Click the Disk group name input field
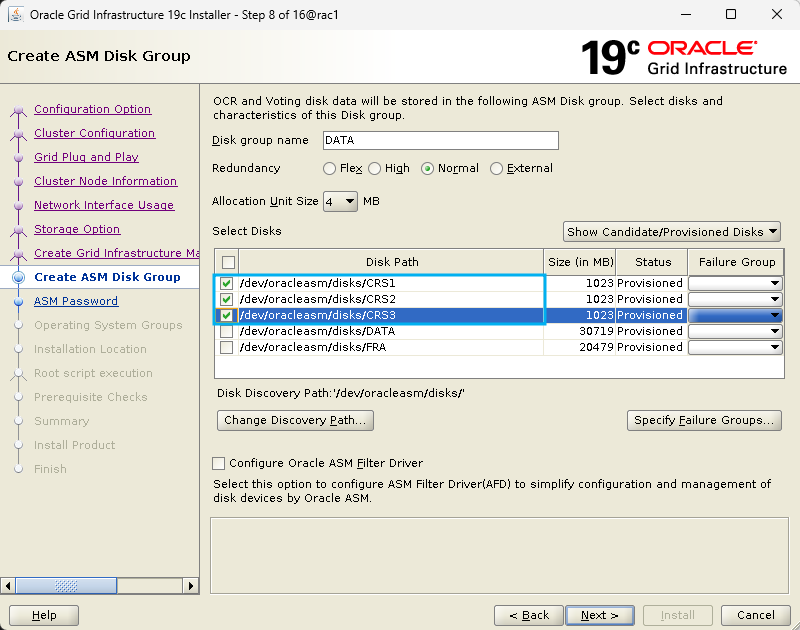Viewport: 800px width, 630px height. tap(441, 140)
